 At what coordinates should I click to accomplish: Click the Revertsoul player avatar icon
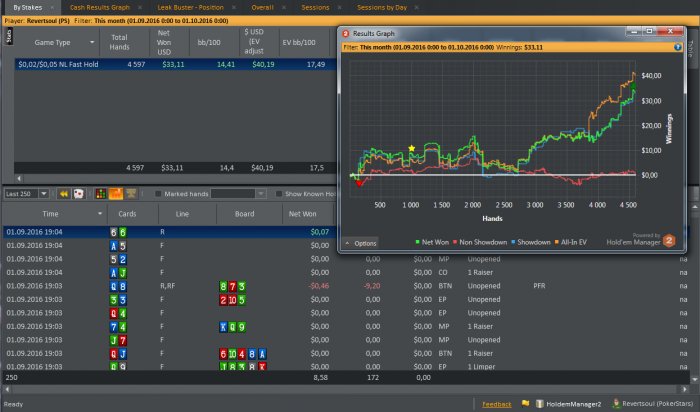(614, 404)
